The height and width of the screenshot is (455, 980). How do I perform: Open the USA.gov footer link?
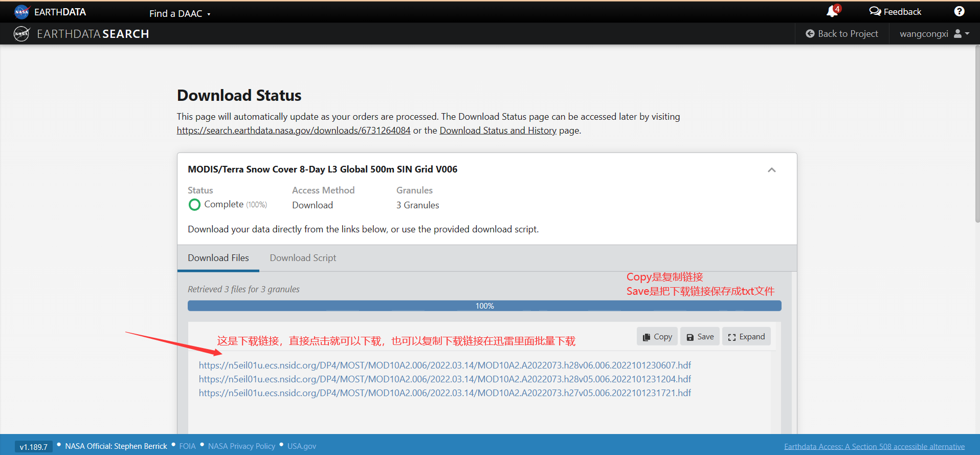pos(302,446)
